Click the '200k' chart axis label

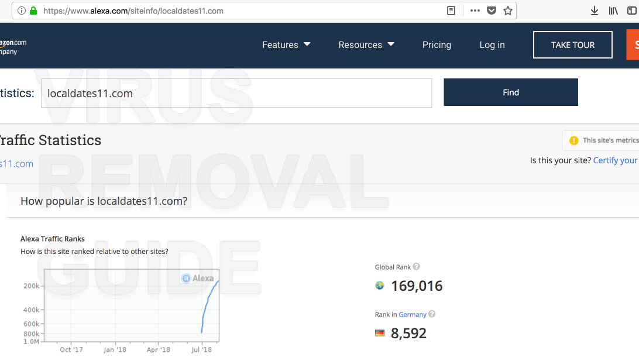(x=32, y=286)
